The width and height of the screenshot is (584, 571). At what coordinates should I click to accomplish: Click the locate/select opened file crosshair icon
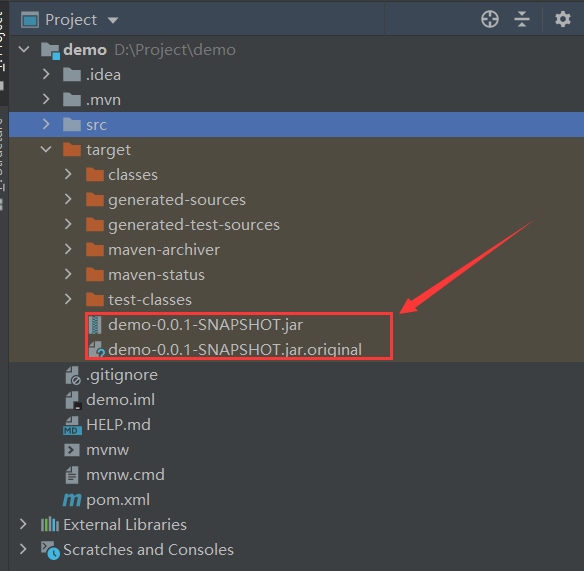[490, 19]
